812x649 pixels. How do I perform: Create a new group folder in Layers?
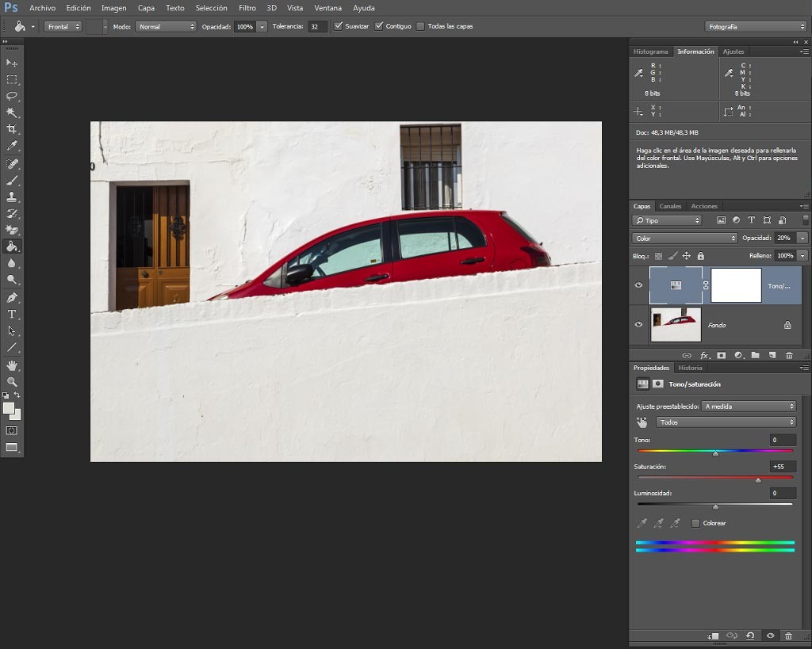pyautogui.click(x=756, y=355)
